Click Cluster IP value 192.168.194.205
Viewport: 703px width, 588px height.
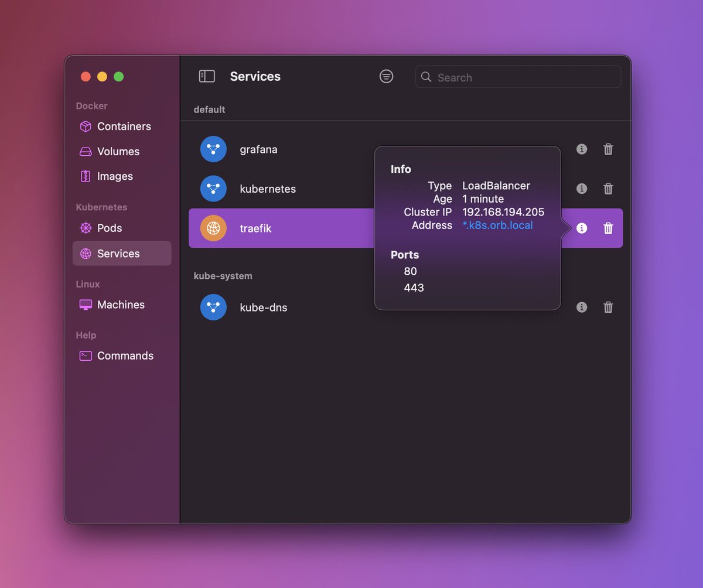pos(503,212)
